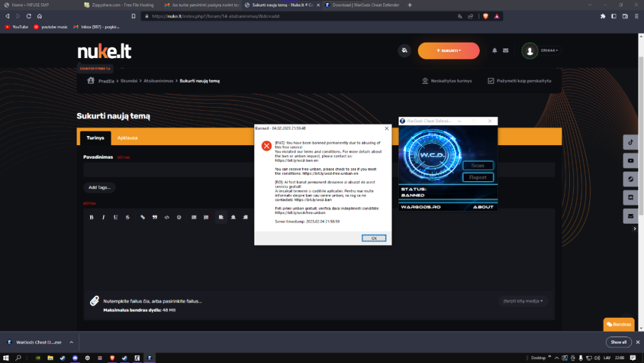
Task: Align editor text to the right
Action: tap(245, 217)
